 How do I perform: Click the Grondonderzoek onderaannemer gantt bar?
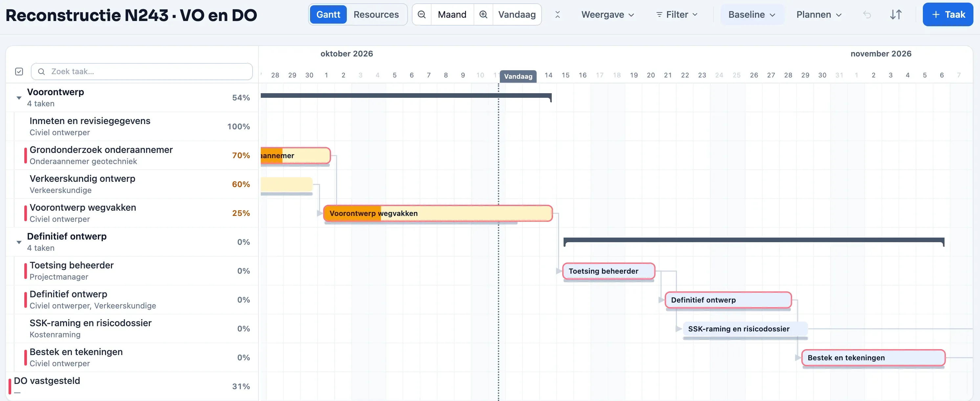tap(295, 156)
